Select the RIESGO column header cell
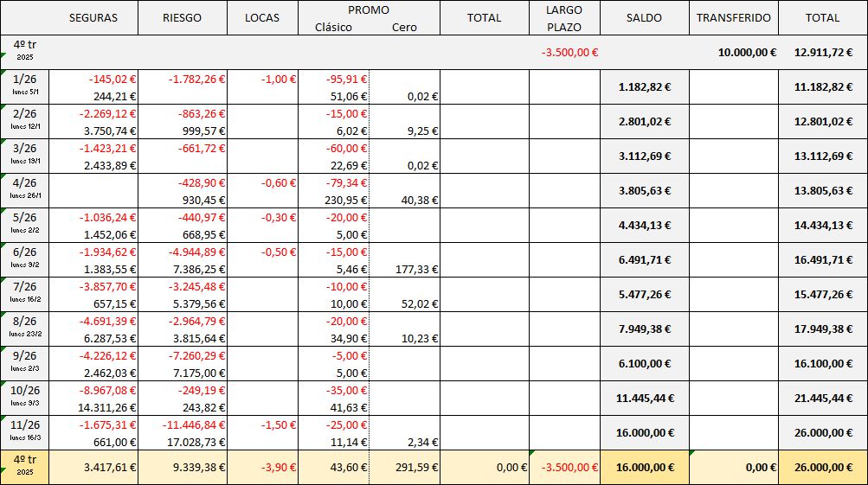 click(x=182, y=17)
